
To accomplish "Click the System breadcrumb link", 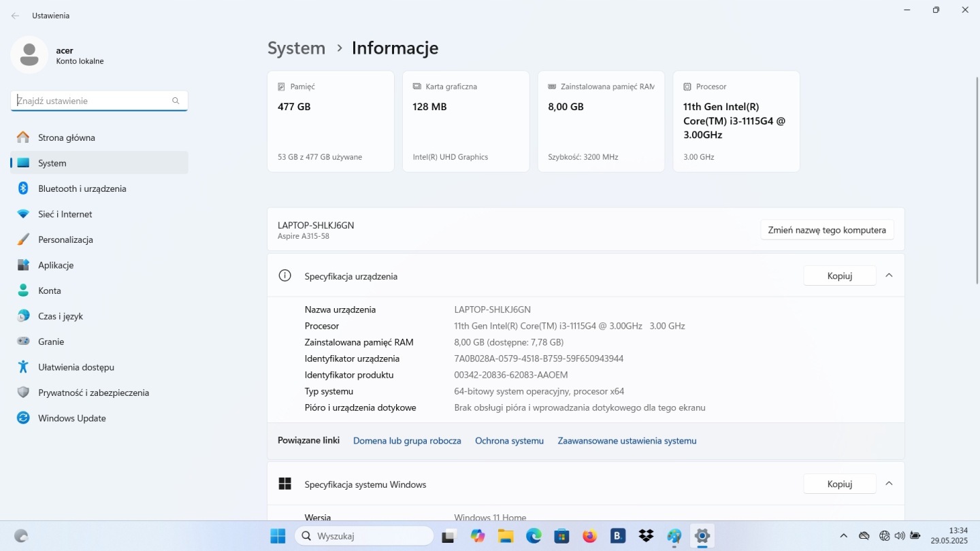I will click(296, 48).
